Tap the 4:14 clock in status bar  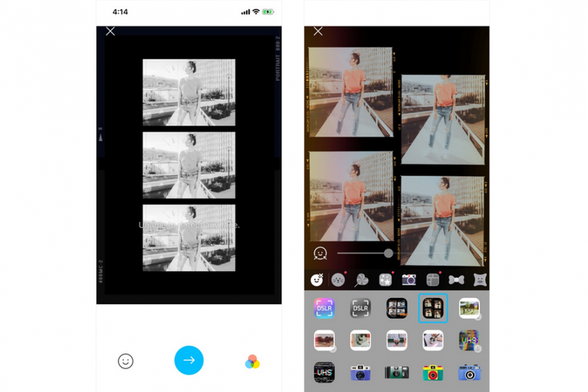point(120,12)
